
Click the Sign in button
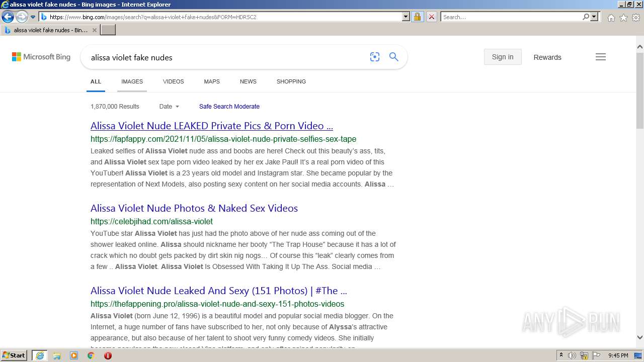(x=503, y=57)
